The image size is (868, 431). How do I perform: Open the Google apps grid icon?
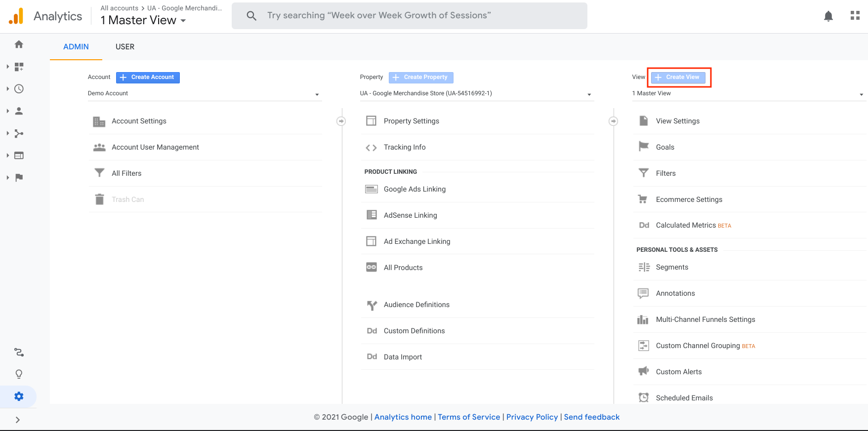pos(855,16)
